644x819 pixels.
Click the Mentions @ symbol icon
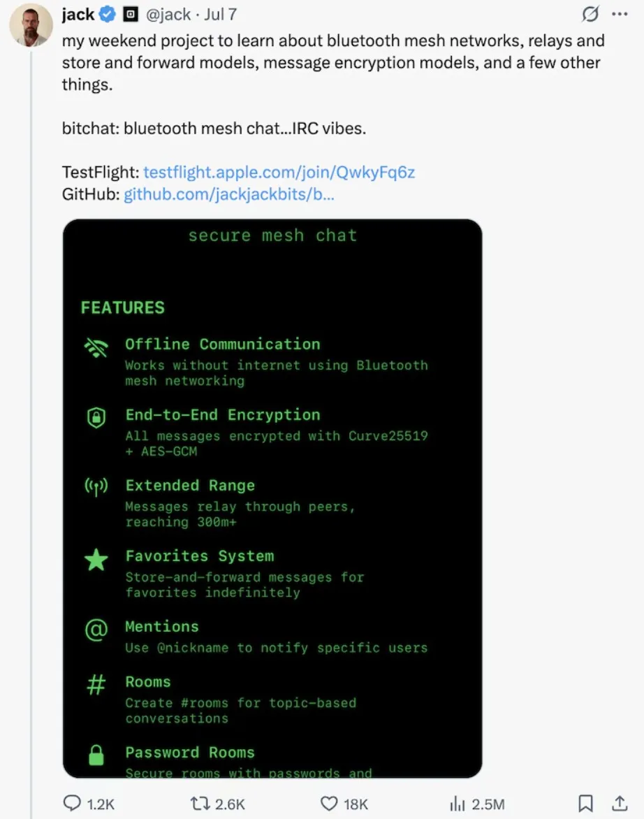point(96,630)
